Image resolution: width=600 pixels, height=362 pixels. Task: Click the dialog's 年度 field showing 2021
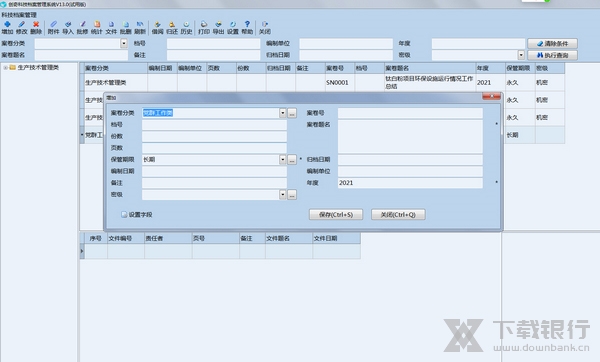[410, 183]
